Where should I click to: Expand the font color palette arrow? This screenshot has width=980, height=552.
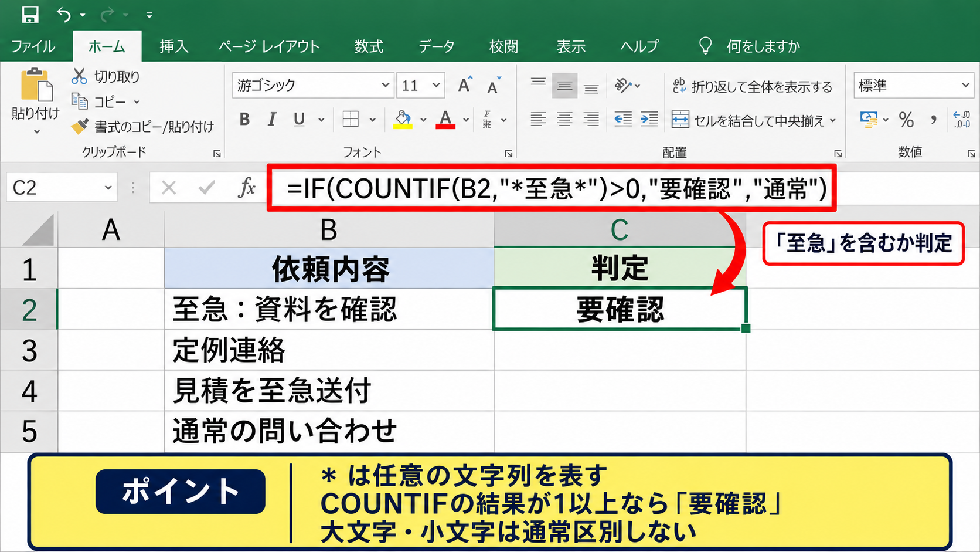(x=466, y=120)
